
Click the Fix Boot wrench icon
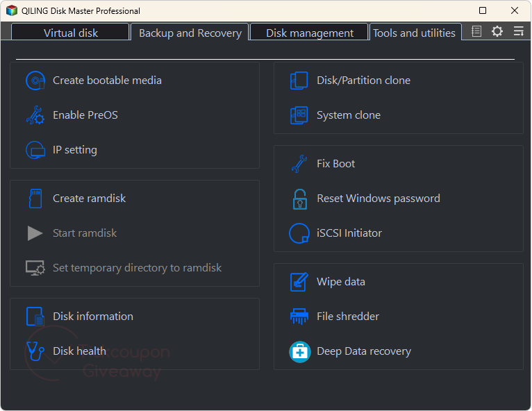[x=299, y=164]
